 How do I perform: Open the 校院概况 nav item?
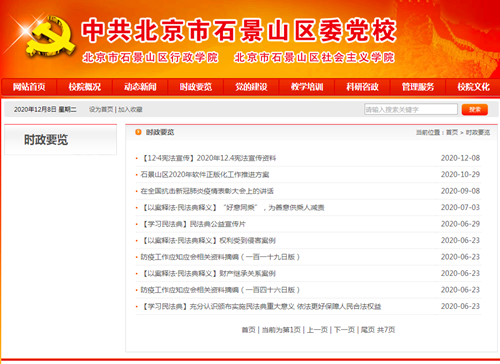85,87
